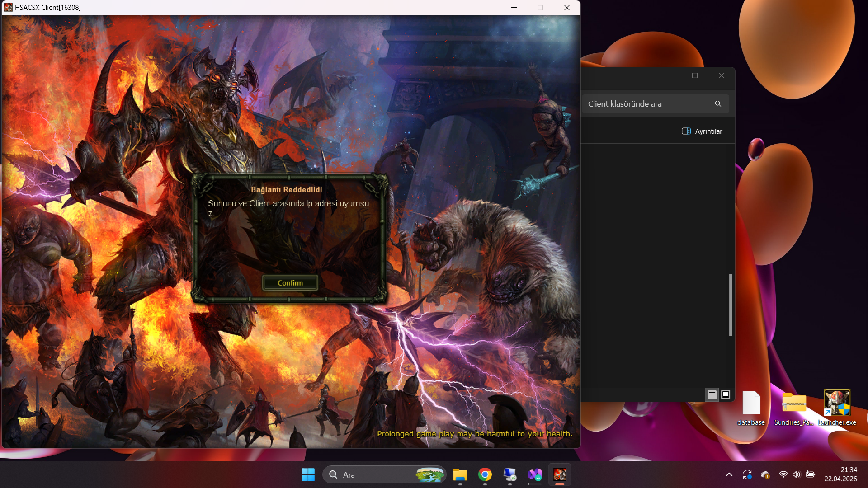Viewport: 868px width, 488px height.
Task: Click the Confirm button in the dialog
Action: click(x=290, y=283)
